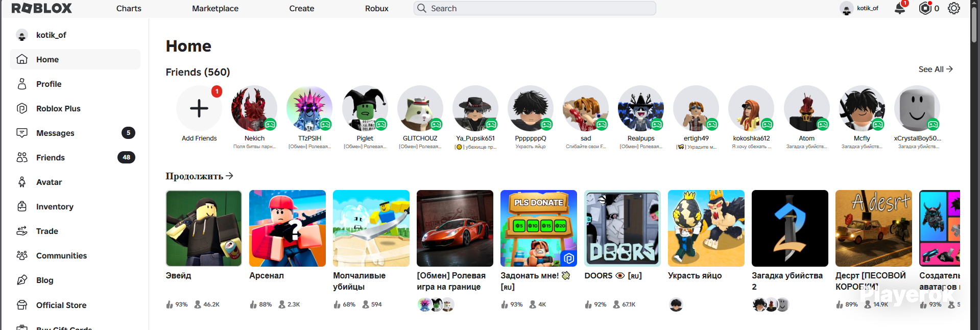The height and width of the screenshot is (330, 980).
Task: Open Piglet friend avatar
Action: click(x=365, y=108)
